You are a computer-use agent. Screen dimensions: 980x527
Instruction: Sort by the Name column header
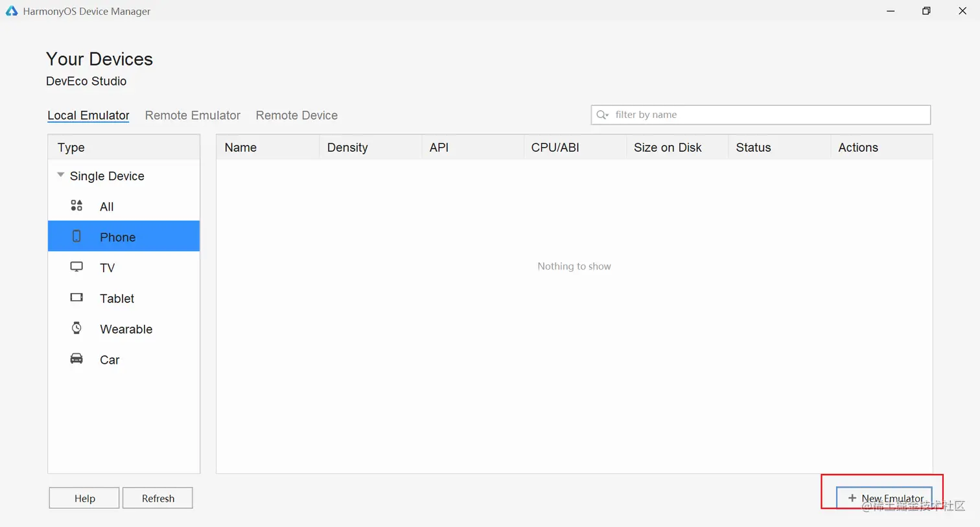268,147
